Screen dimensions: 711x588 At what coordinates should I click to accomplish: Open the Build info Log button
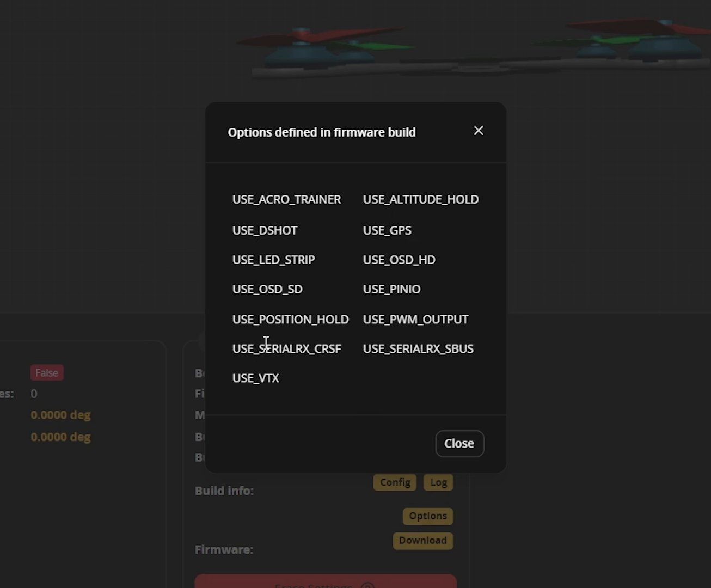438,482
